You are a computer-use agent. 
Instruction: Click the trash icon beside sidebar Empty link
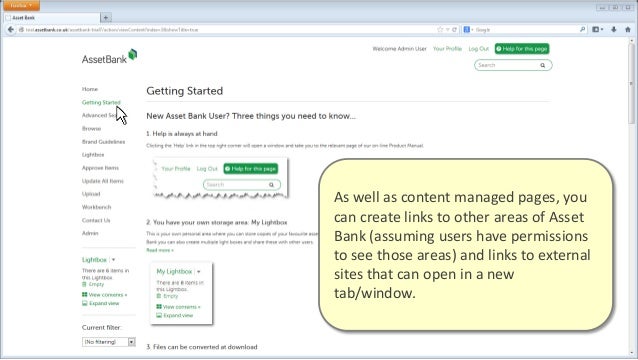[x=85, y=284]
